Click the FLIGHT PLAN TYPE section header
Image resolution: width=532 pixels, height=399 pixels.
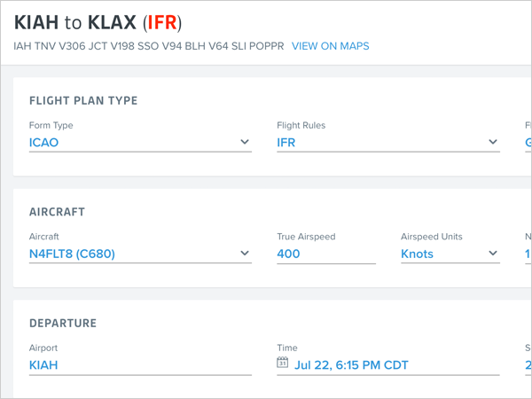(83, 101)
